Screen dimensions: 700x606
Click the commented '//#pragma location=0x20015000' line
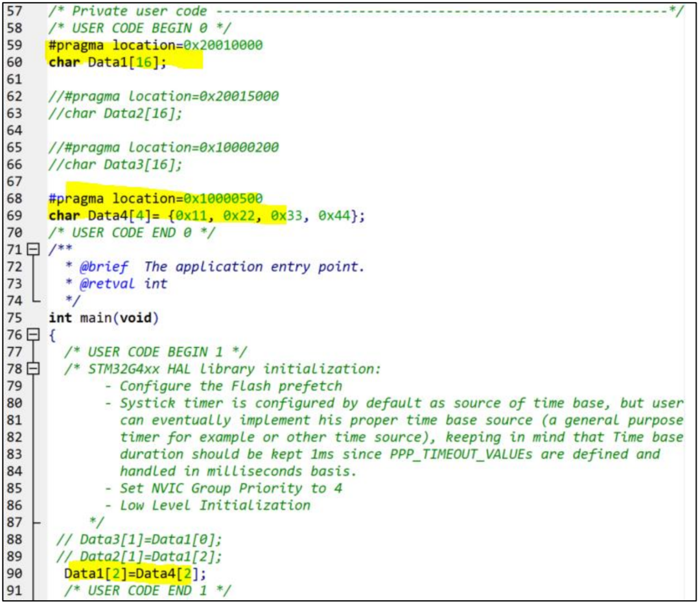click(x=163, y=96)
